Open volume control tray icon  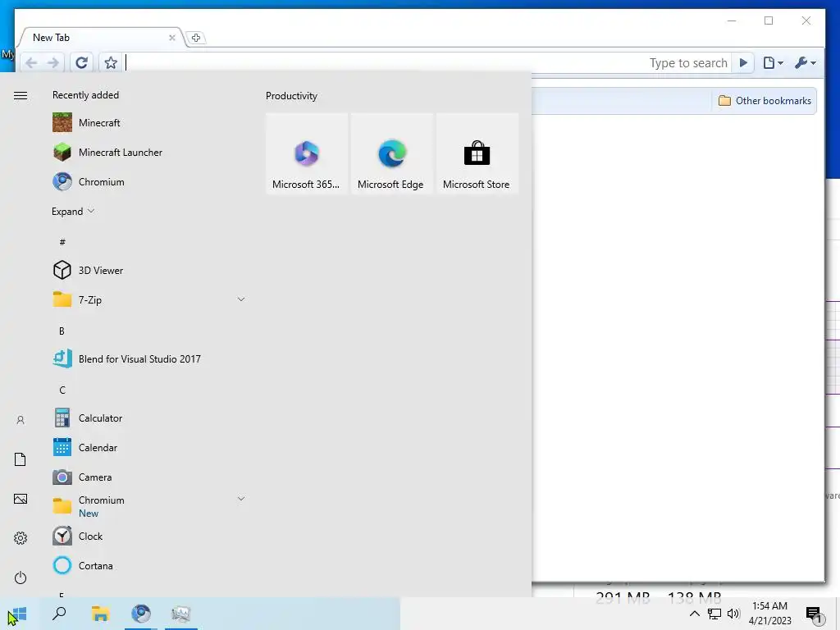point(733,614)
